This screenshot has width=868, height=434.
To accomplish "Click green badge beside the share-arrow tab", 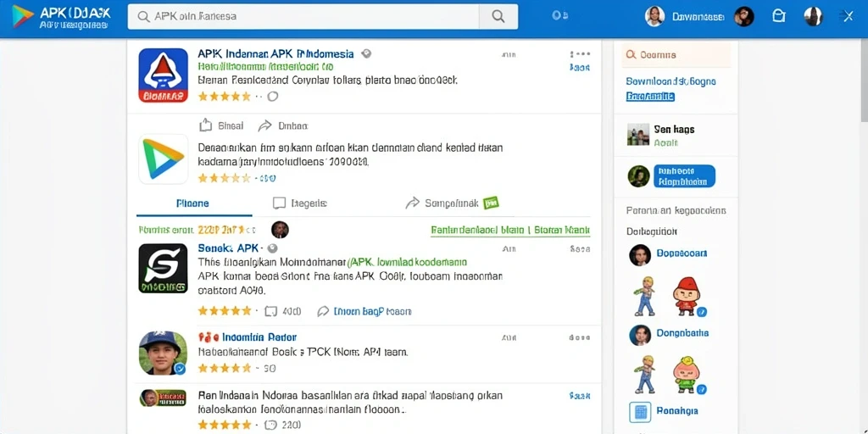I will [491, 203].
